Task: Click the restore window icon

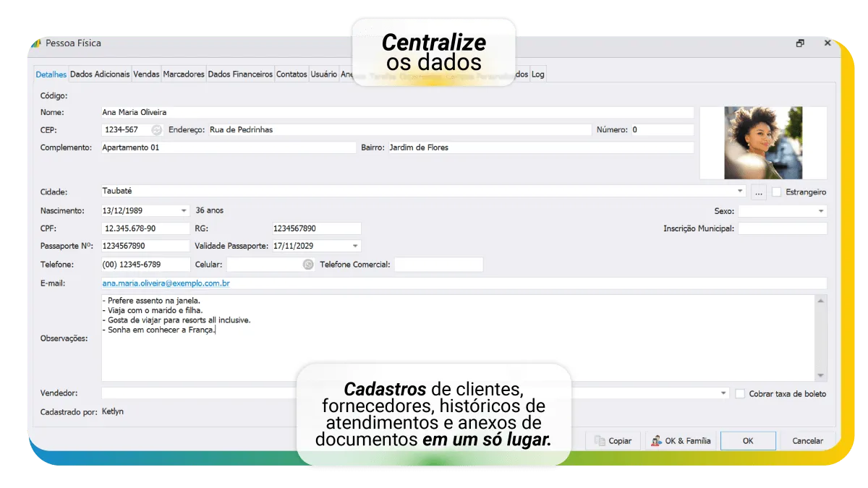Action: [x=800, y=43]
